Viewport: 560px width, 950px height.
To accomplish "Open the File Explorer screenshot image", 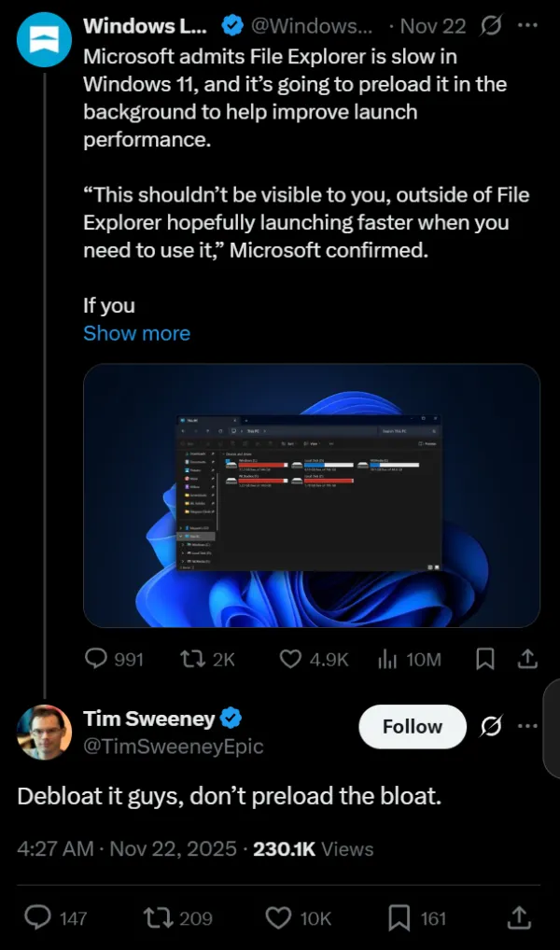I will (x=312, y=495).
